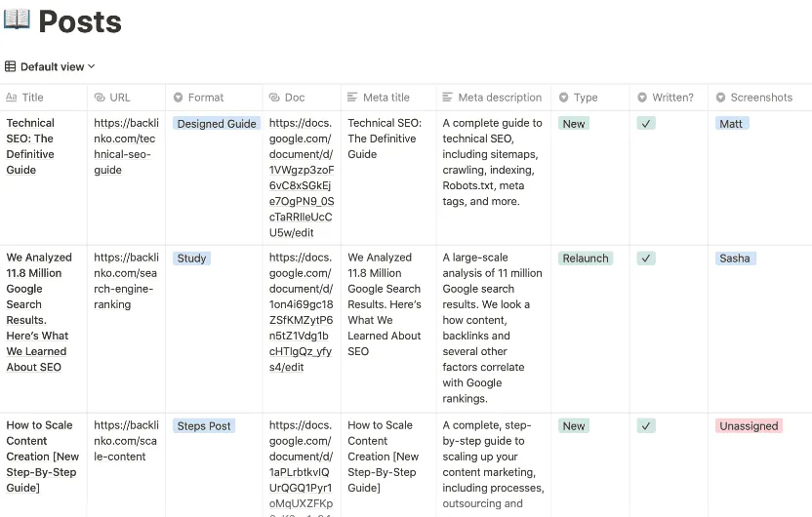The image size is (812, 517).
Task: Open the Matt screenshots tag
Action: (731, 124)
